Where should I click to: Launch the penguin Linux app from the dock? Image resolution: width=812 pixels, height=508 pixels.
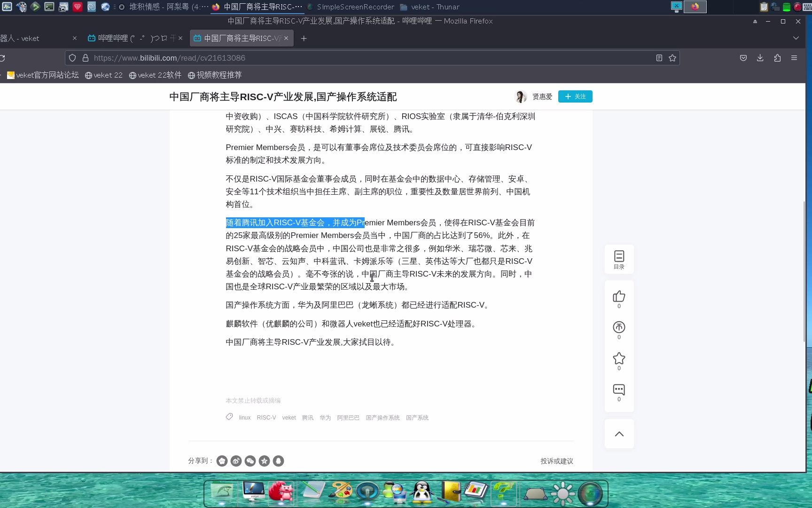(422, 492)
